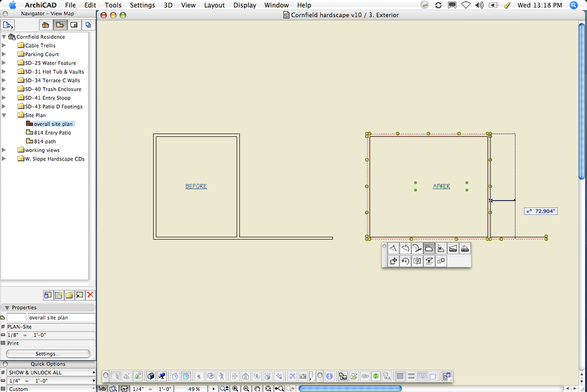587x392 pixels.
Task: Click the green refresh icon in toolbar
Action: (376, 376)
